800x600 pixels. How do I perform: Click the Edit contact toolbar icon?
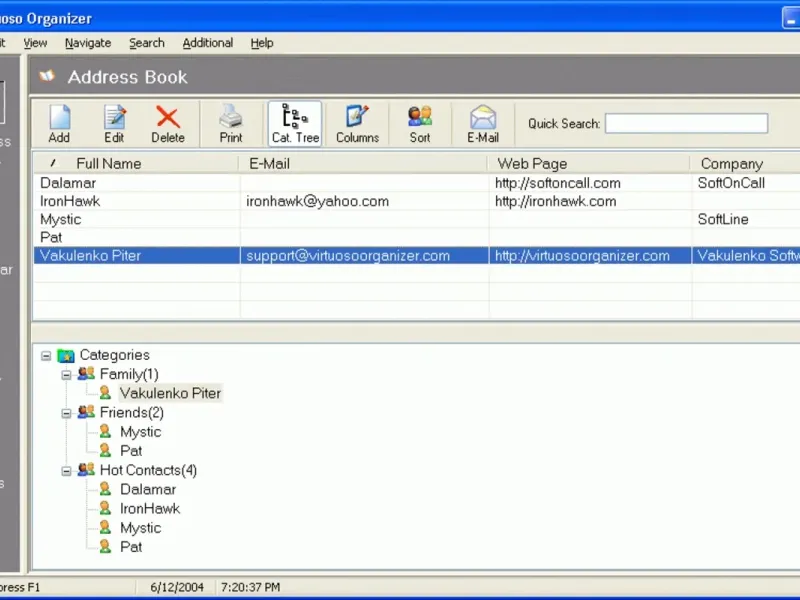point(114,123)
